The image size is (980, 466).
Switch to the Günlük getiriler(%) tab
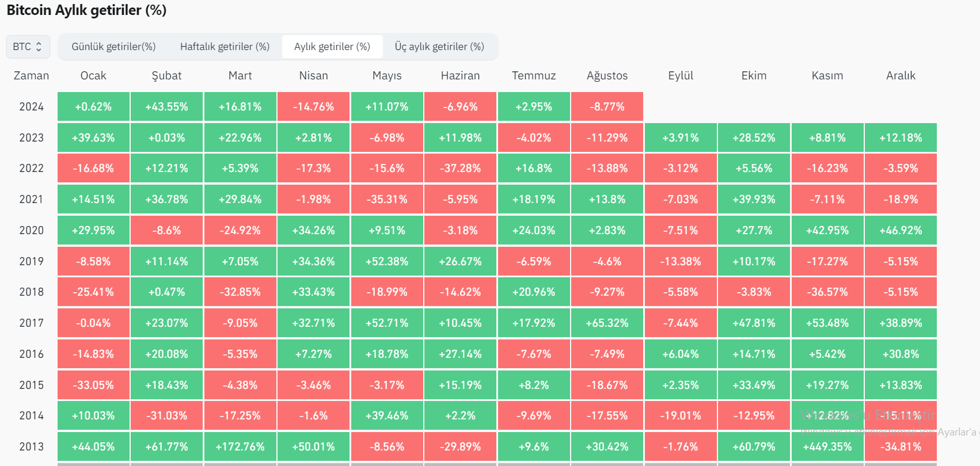pos(113,47)
